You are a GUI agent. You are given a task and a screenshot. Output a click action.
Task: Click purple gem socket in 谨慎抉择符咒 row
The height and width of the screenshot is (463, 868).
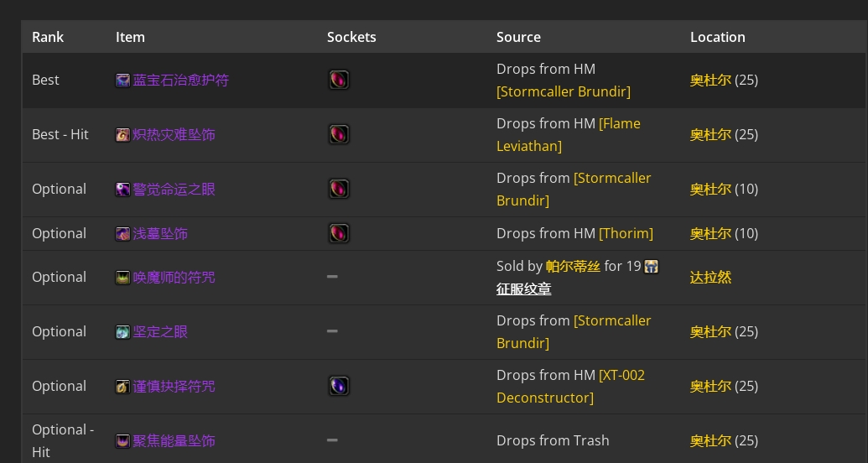point(339,386)
